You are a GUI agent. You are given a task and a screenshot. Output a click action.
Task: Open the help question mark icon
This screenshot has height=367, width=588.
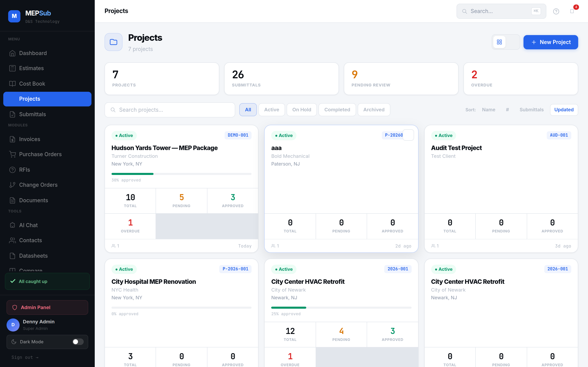[556, 11]
